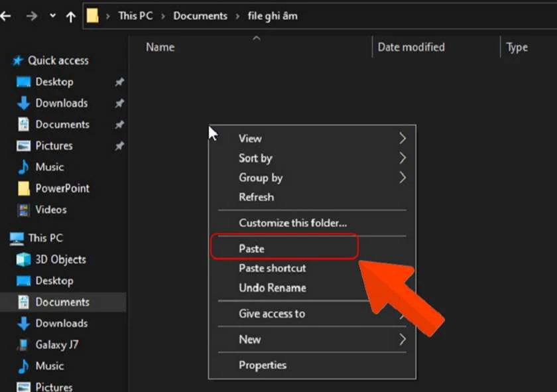
Task: Choose Paste from context menu
Action: pos(312,249)
